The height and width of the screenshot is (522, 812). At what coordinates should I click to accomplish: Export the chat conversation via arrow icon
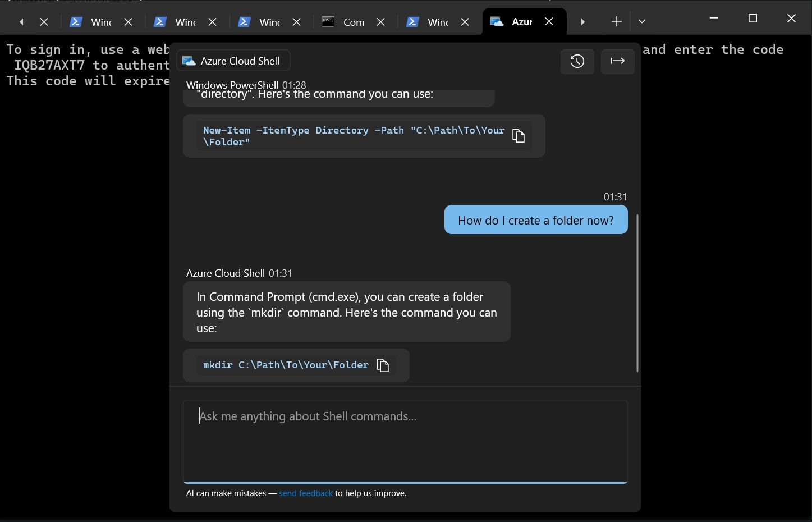(x=617, y=61)
